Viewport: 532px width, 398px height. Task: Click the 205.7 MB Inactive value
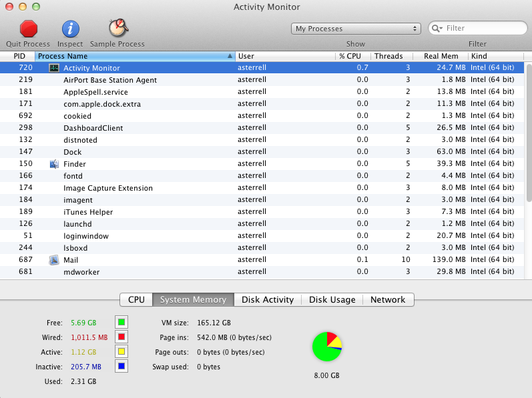tap(86, 367)
